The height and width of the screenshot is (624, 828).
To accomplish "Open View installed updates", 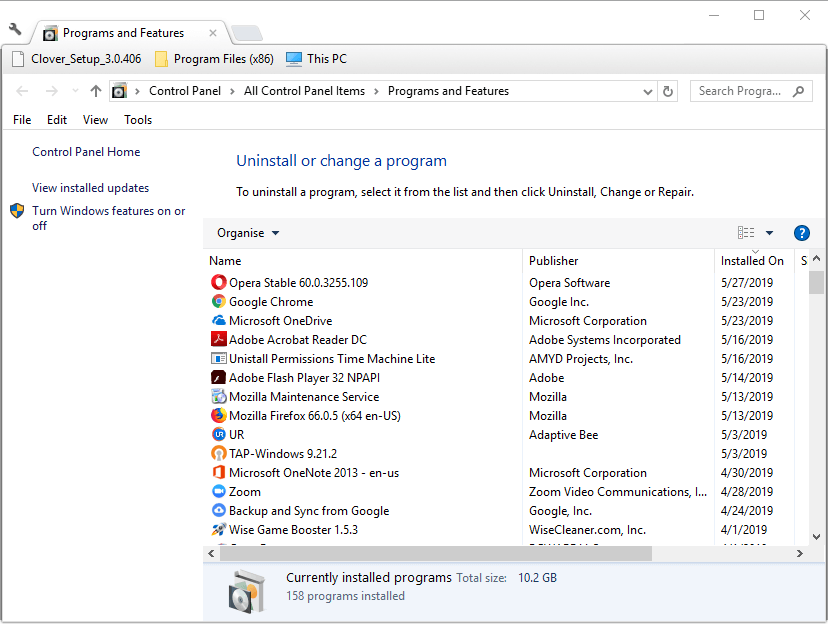I will click(90, 188).
